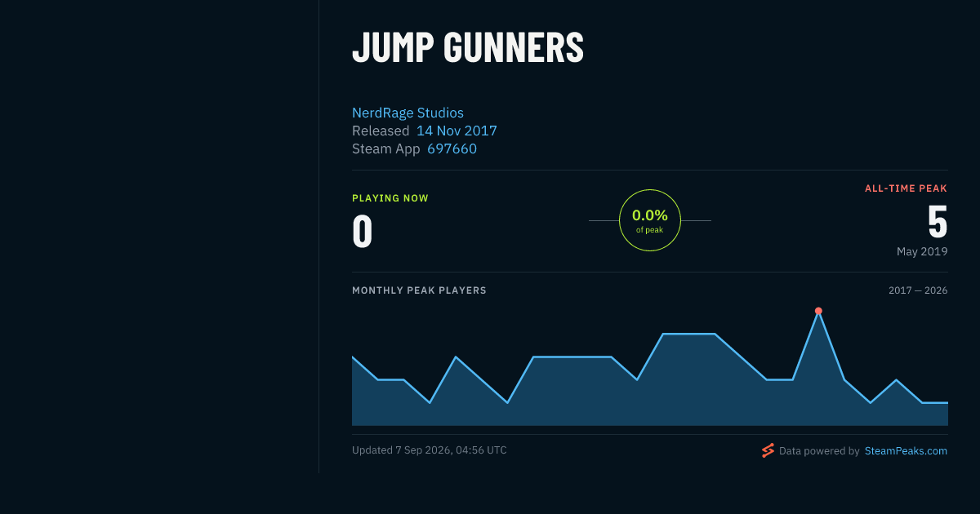Click the Playing Now green label
This screenshot has width=980, height=514.
point(390,198)
